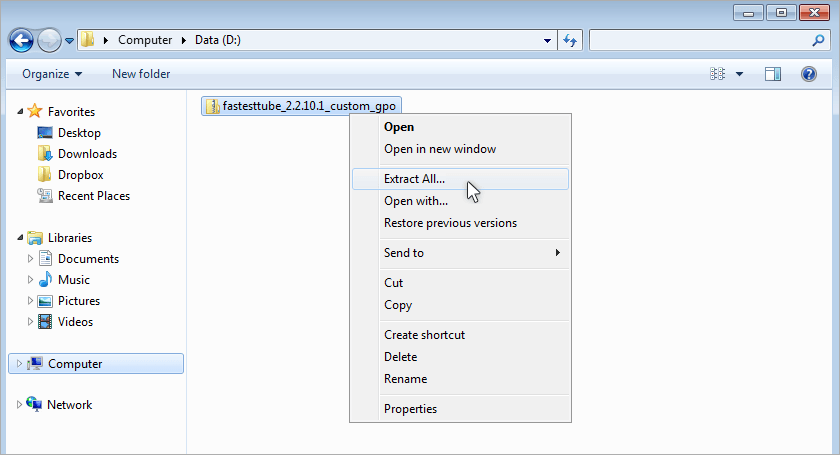The height and width of the screenshot is (455, 840).
Task: Click the Help question mark icon
Action: pos(809,74)
